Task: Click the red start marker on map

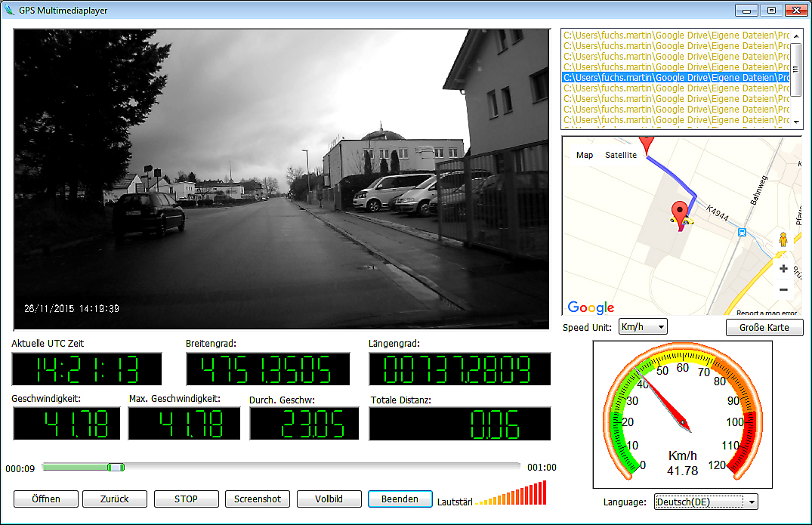Action: pos(644,144)
